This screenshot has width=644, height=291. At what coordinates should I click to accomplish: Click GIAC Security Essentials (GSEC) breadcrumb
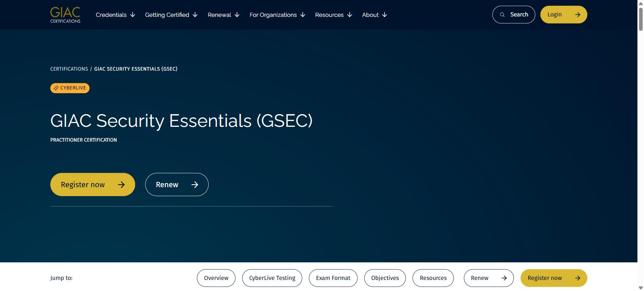[136, 69]
